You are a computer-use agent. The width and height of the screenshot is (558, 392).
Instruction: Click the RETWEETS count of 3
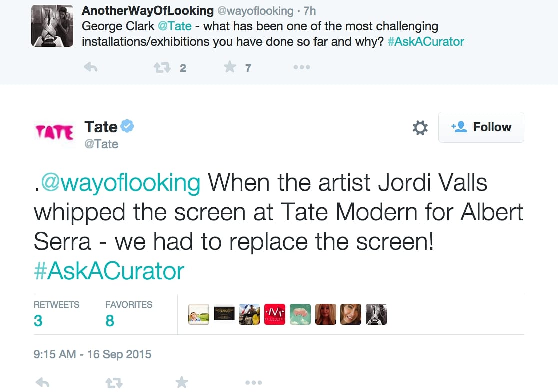(x=38, y=320)
